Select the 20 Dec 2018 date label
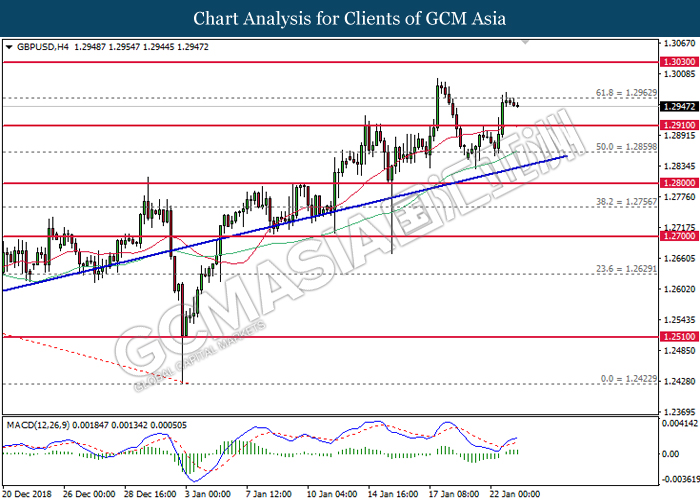The height and width of the screenshot is (500, 700). tap(27, 494)
